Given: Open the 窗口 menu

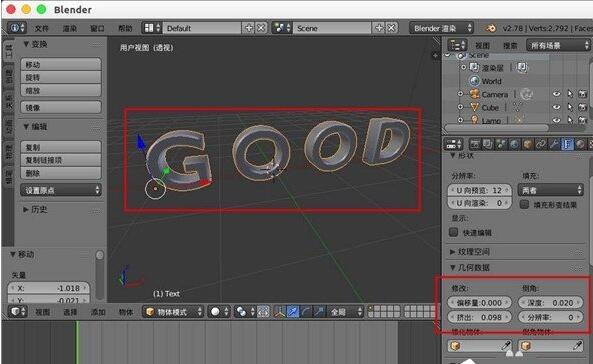Looking at the screenshot, I should [97, 28].
